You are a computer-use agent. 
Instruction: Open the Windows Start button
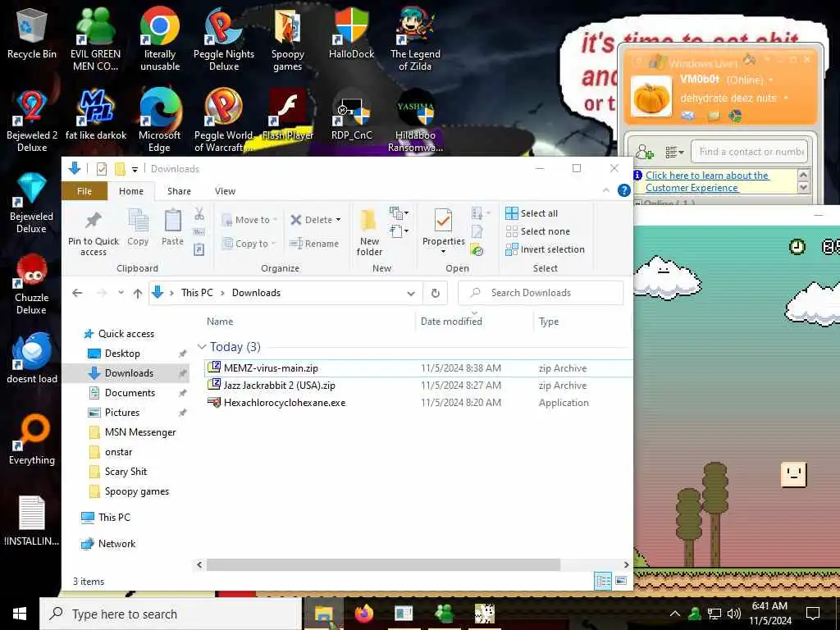click(x=20, y=614)
